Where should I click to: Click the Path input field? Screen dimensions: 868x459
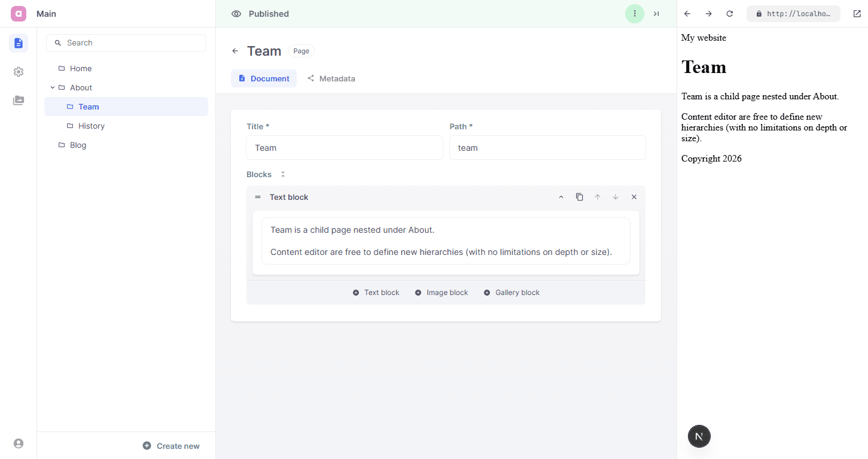point(547,148)
